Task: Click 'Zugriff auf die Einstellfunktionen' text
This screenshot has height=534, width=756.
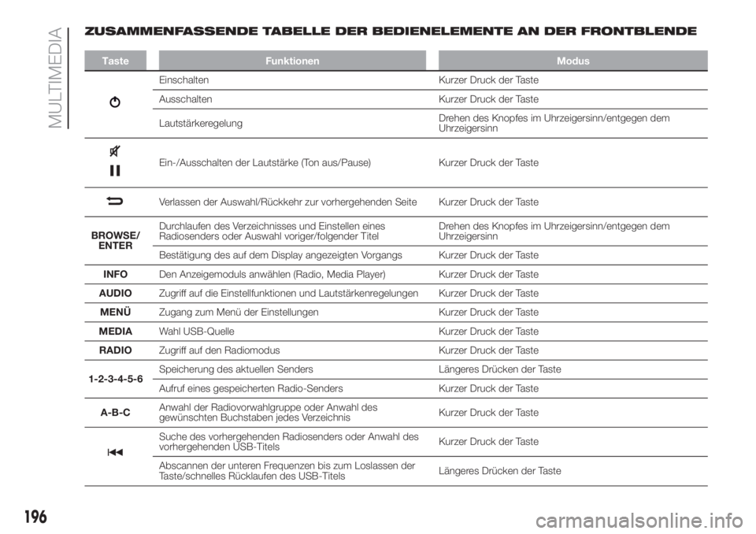Action: 288,293
